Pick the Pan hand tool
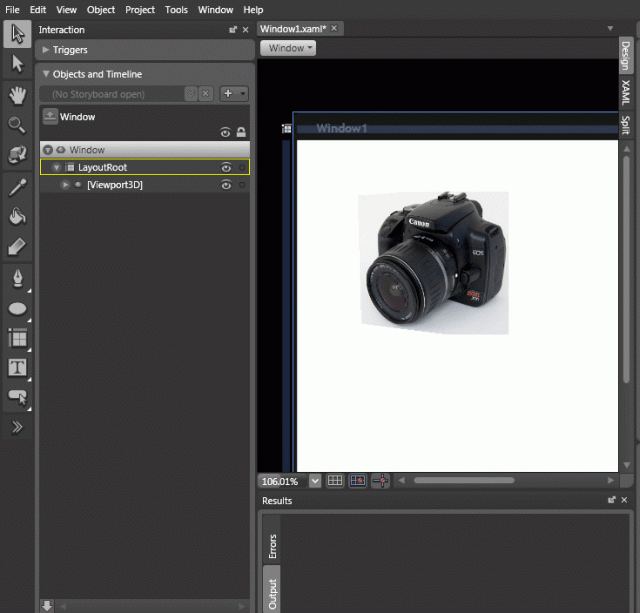The height and width of the screenshot is (613, 640). (x=17, y=95)
